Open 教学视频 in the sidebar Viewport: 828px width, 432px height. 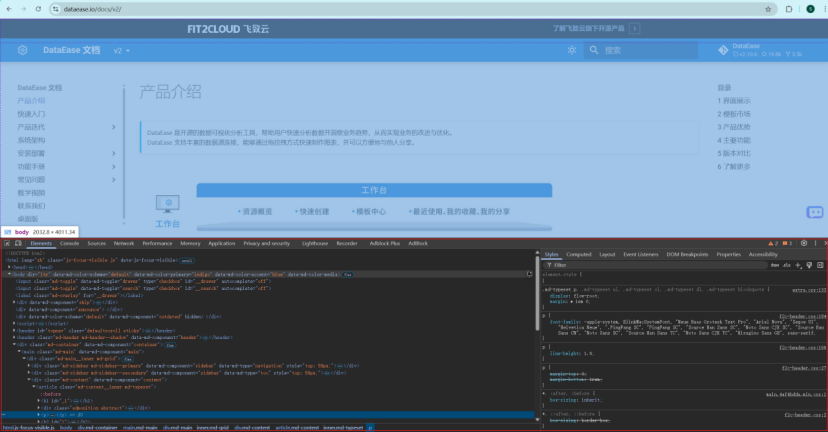[x=31, y=193]
